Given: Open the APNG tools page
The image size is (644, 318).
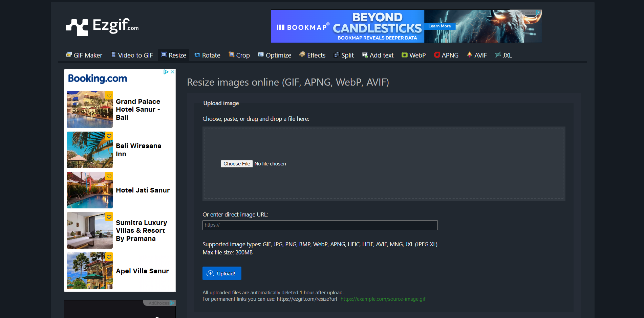Looking at the screenshot, I should point(447,55).
